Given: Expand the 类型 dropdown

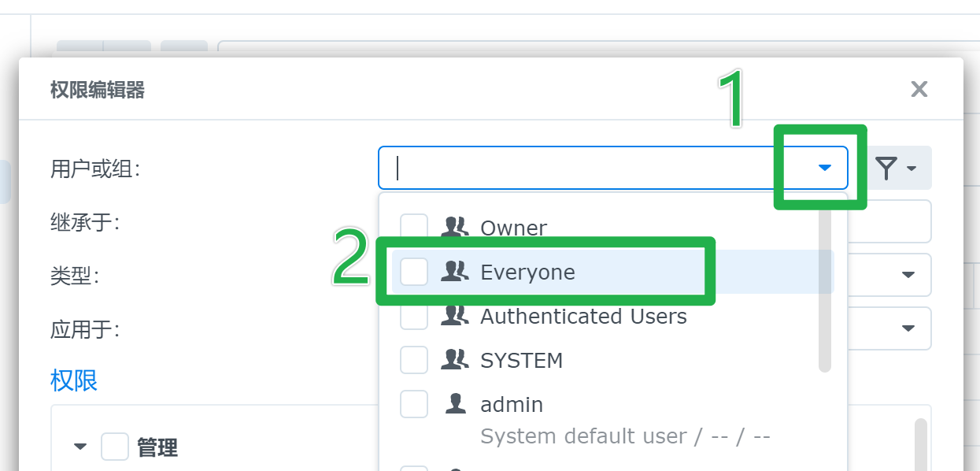Looking at the screenshot, I should pyautogui.click(x=908, y=275).
